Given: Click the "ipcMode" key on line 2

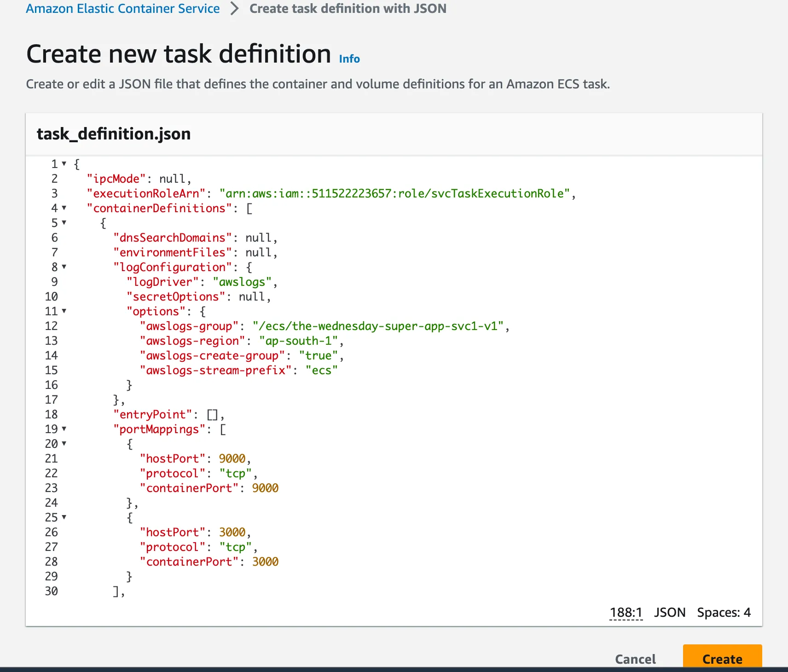Looking at the screenshot, I should point(116,179).
